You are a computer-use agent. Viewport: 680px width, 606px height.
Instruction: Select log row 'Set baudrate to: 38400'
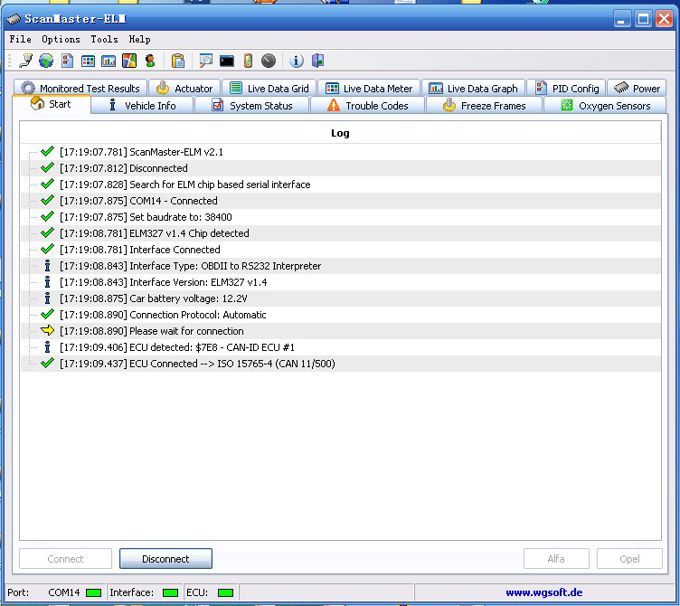(x=340, y=217)
